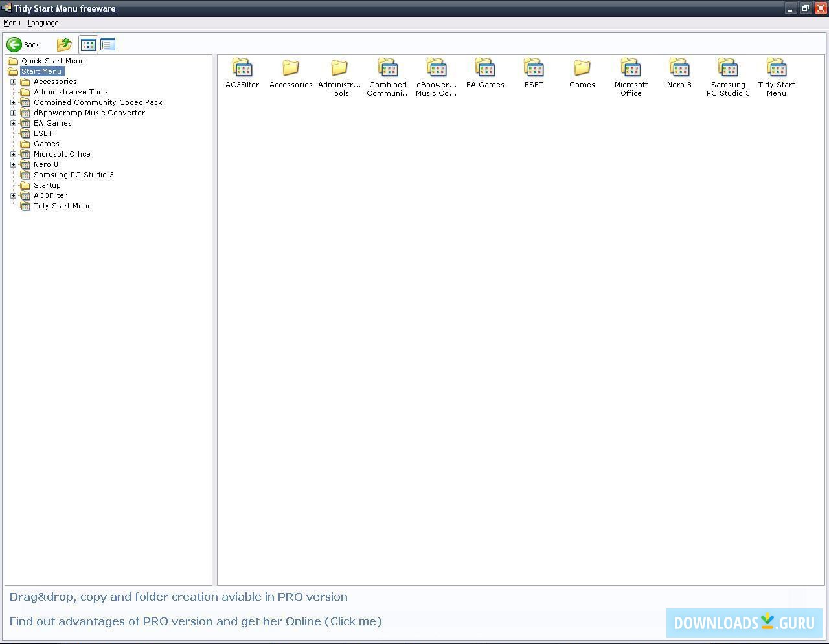
Task: Expand the Nero 8 tree node
Action: click(14, 164)
